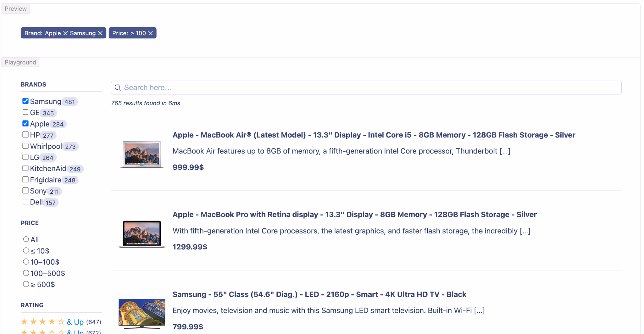Click the search magnifier icon
The height and width of the screenshot is (334, 644).
pos(118,88)
